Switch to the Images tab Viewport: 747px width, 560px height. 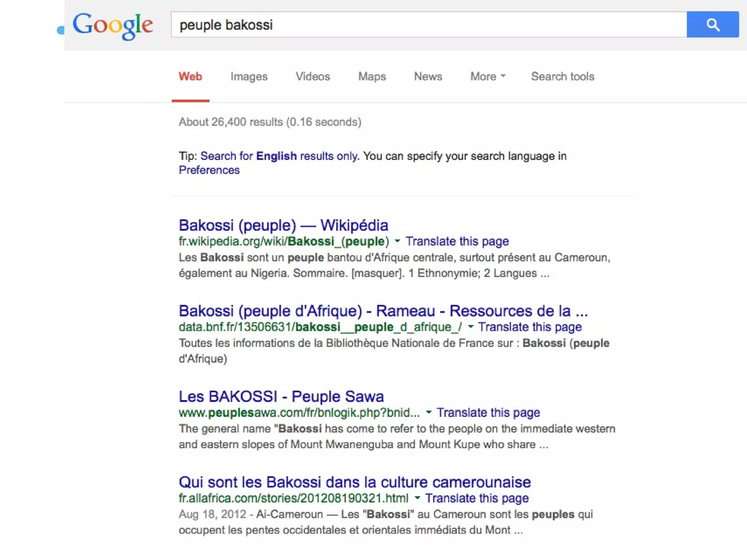(x=249, y=76)
